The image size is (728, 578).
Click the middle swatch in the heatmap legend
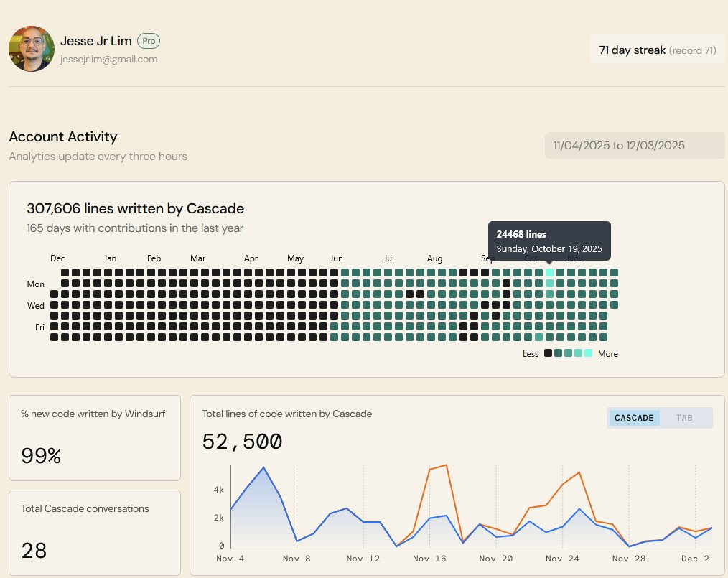(569, 353)
